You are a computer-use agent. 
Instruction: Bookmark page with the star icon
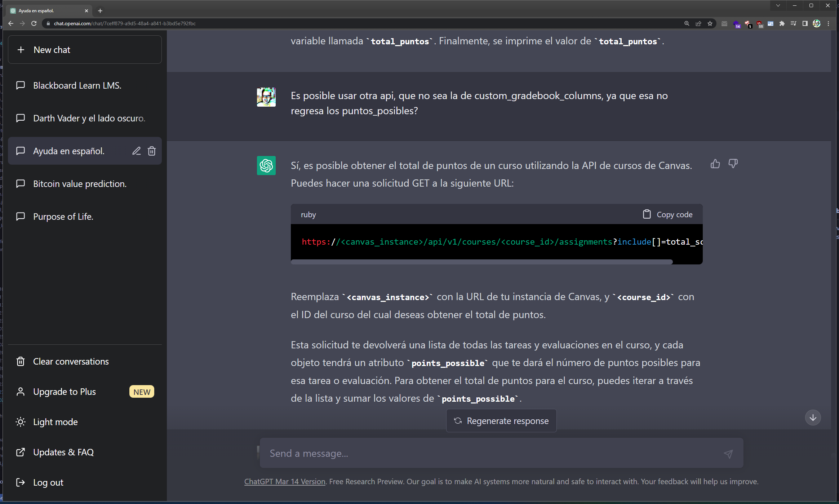[x=710, y=23]
